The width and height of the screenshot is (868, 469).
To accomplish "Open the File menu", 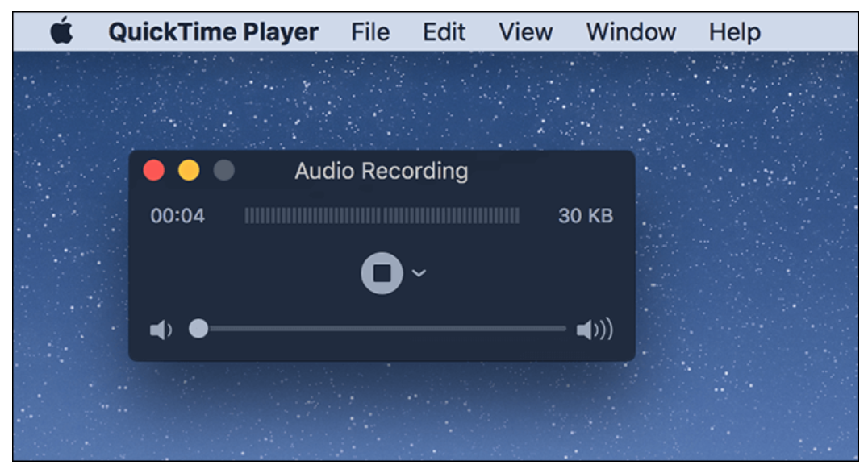I will coord(370,32).
